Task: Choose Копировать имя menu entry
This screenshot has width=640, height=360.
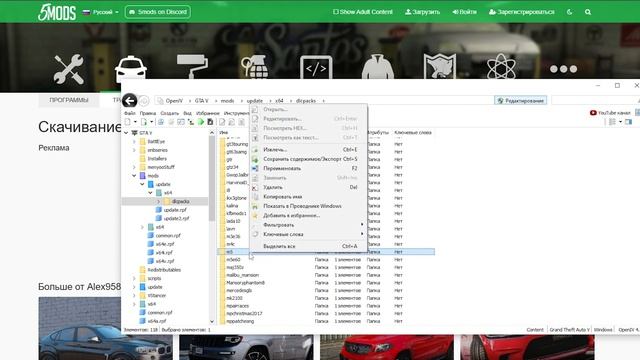Action: tap(308, 197)
